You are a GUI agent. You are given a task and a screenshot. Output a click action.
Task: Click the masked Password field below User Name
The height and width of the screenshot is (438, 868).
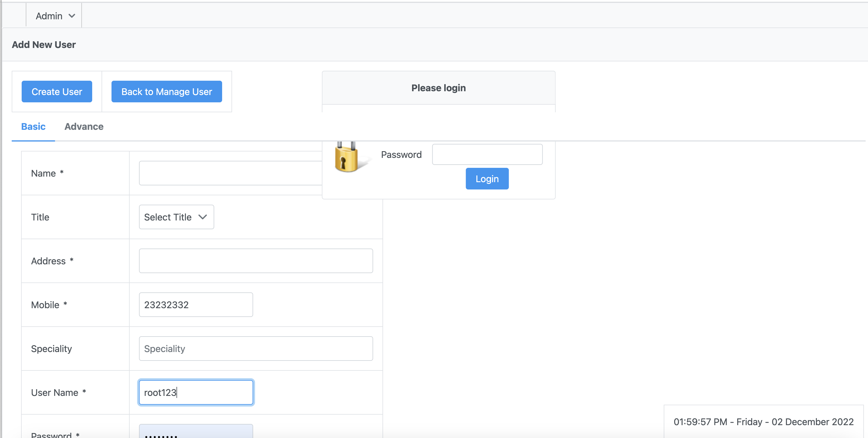(x=195, y=433)
